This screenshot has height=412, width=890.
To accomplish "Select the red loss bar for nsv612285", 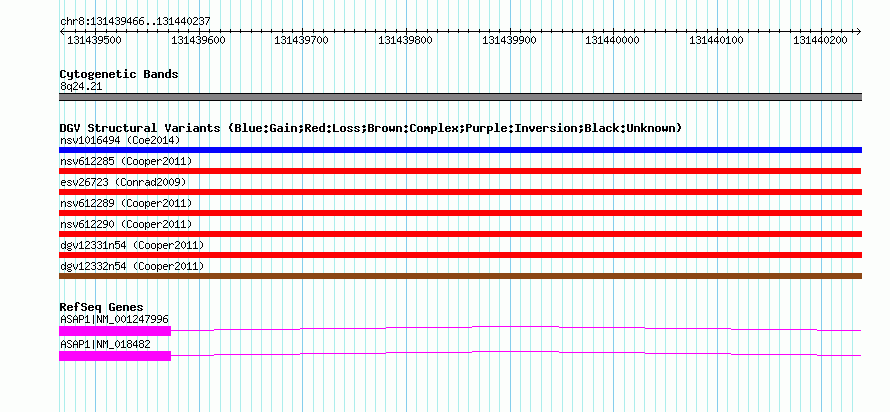I will click(x=460, y=171).
